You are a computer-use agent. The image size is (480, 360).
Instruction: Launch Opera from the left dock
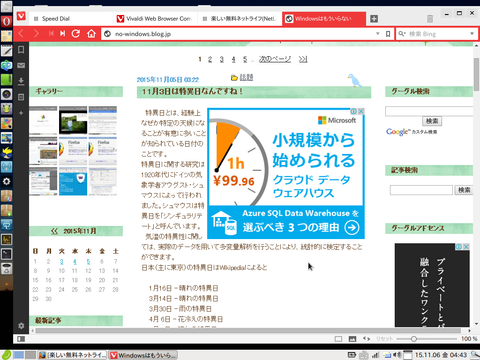6,21
